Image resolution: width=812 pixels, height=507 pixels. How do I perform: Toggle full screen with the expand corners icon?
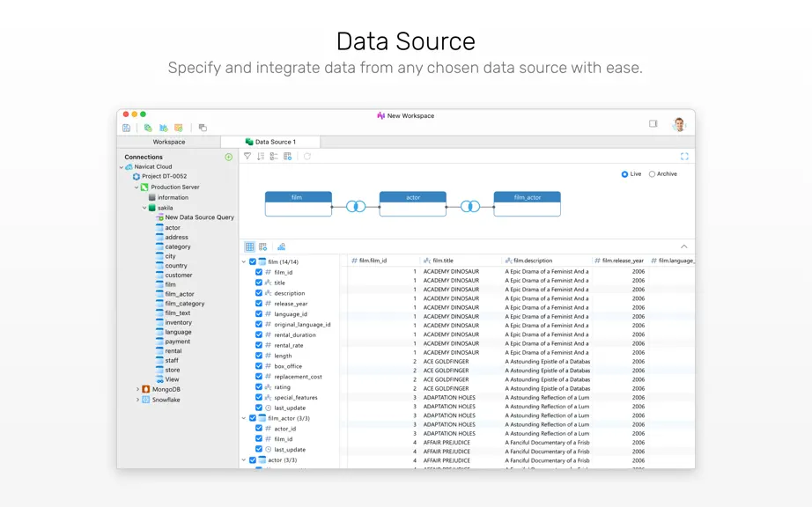coord(684,157)
